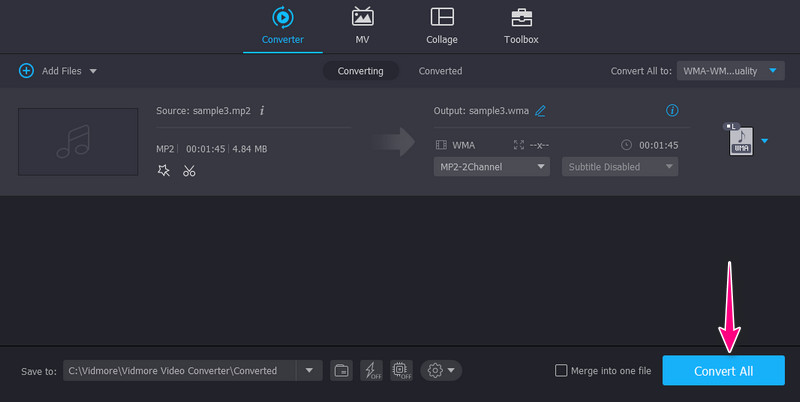The height and width of the screenshot is (402, 800).
Task: Click the edit effects wand icon
Action: [x=164, y=171]
